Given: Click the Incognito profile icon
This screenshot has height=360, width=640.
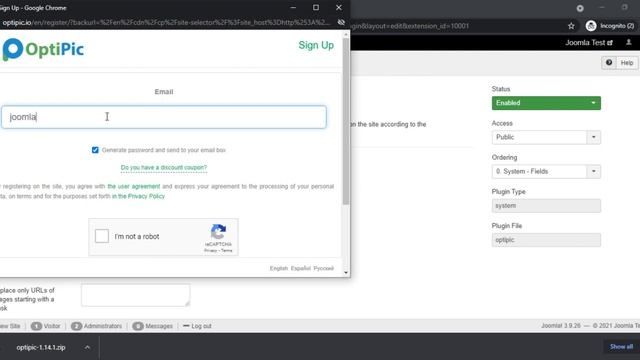Looking at the screenshot, I should point(591,26).
